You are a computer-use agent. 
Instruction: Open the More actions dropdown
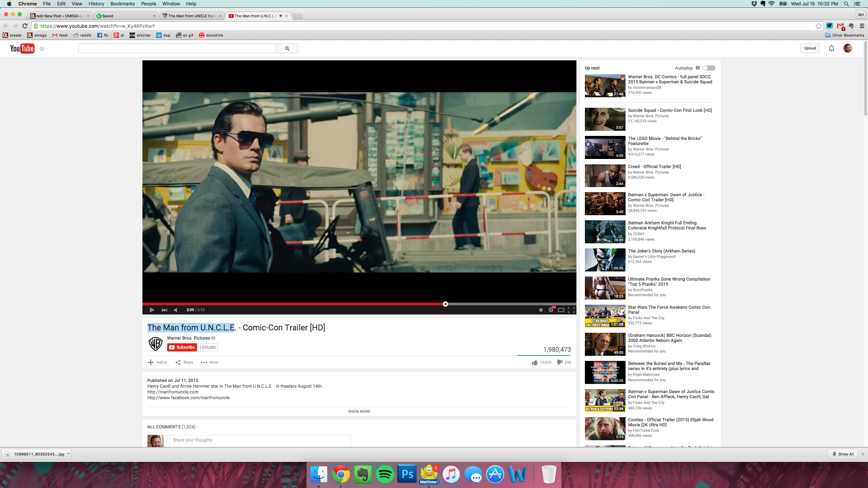210,362
